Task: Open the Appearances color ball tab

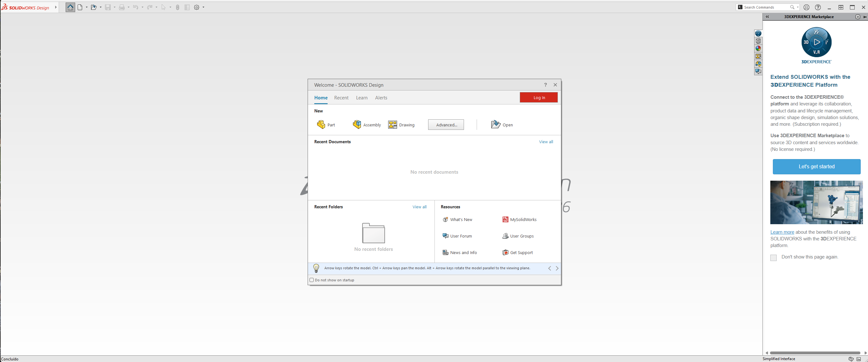Action: pos(758,49)
